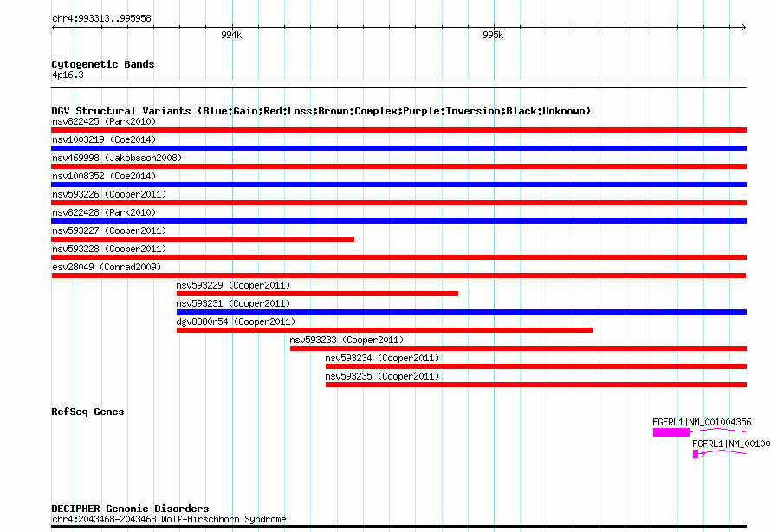Select the small magenta exon of second FGFRL1
771x532 pixels.
(696, 454)
